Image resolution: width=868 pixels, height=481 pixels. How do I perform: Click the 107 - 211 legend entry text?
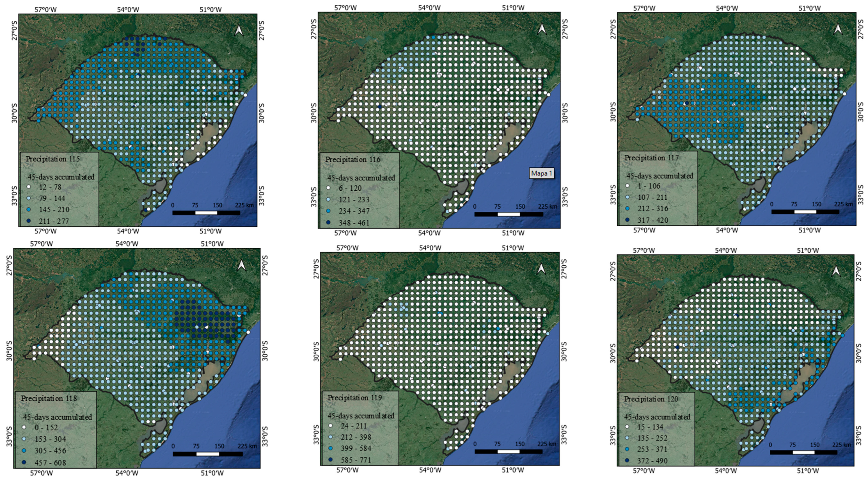653,197
